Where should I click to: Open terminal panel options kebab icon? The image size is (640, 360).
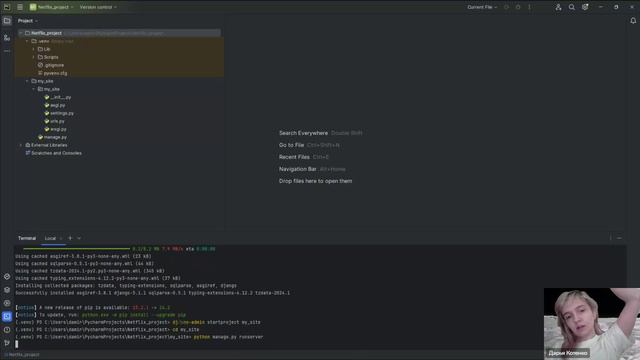click(611, 238)
